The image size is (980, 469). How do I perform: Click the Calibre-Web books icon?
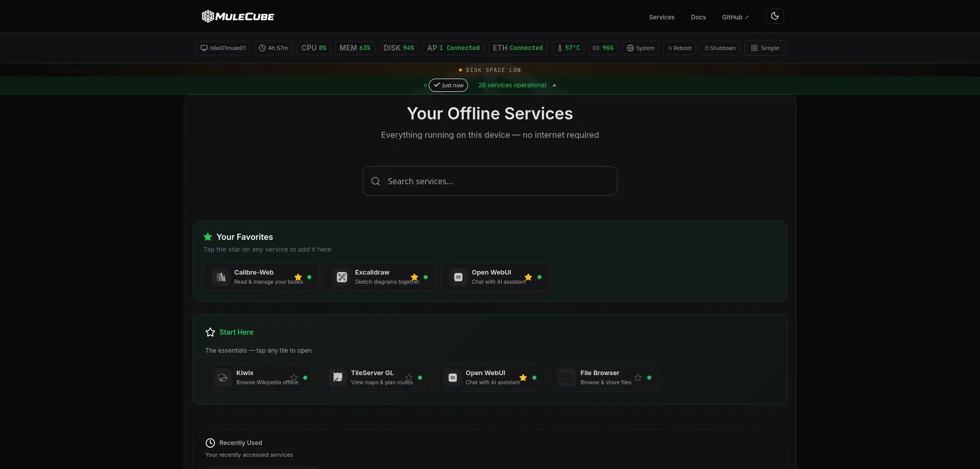click(221, 277)
